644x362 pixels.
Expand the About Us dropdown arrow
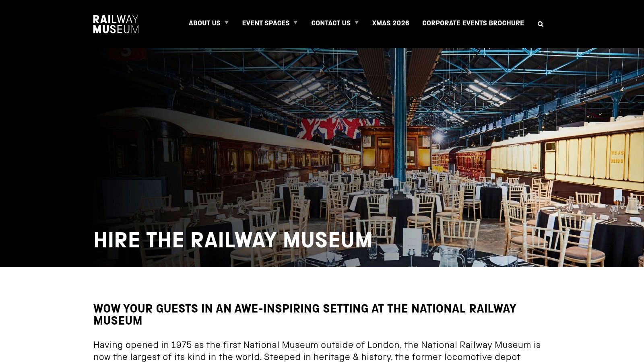[227, 23]
